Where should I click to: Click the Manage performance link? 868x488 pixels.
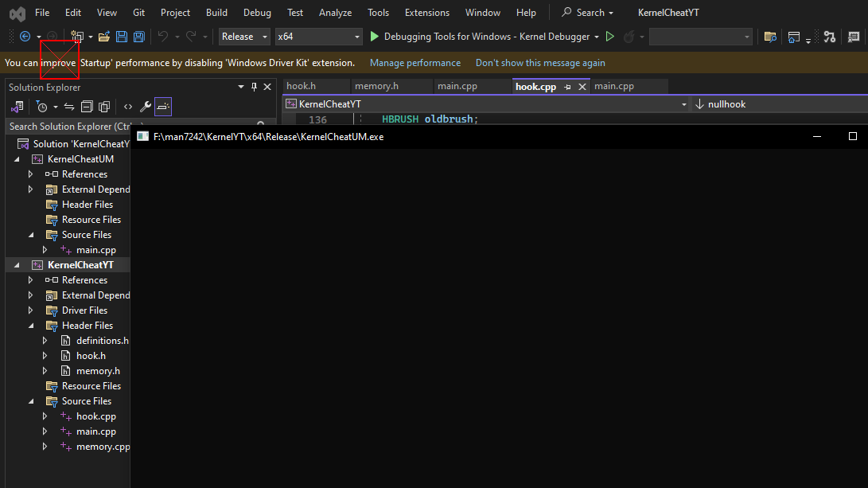(x=415, y=63)
